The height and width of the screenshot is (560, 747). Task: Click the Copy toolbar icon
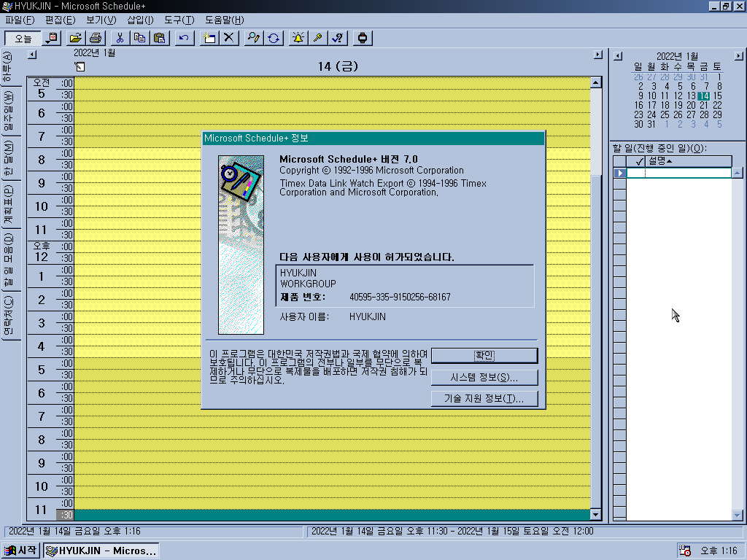click(139, 38)
